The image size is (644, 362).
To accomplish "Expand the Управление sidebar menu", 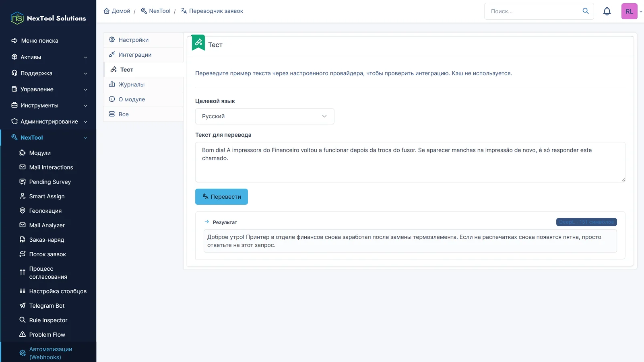I will [48, 89].
